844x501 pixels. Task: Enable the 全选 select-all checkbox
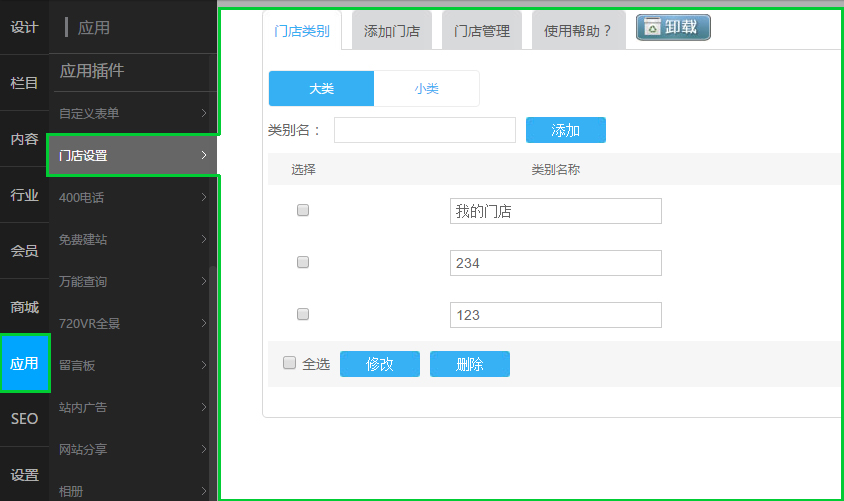290,363
